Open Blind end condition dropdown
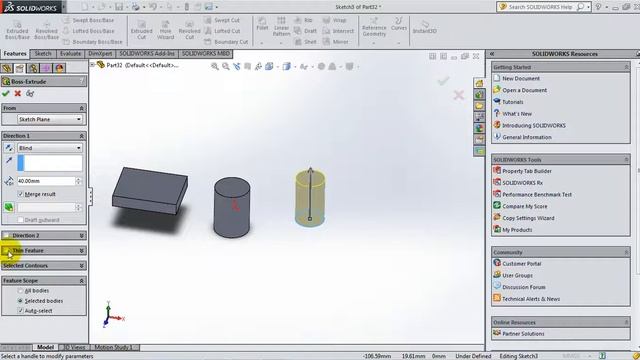The height and width of the screenshot is (360, 640). (x=50, y=148)
